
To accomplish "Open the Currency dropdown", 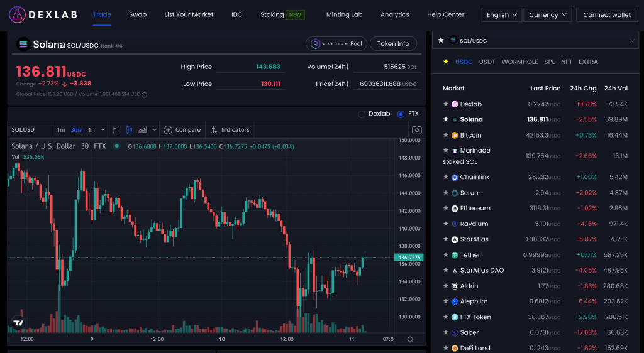I will point(547,15).
